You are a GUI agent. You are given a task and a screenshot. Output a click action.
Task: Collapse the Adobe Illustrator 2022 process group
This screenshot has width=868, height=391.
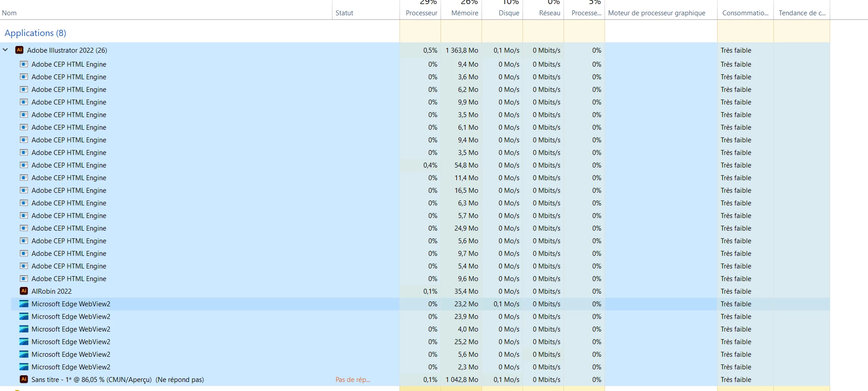click(5, 50)
